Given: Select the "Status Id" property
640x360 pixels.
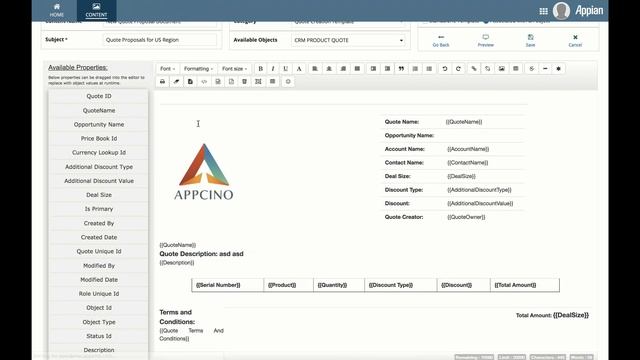Looking at the screenshot, I should (99, 336).
